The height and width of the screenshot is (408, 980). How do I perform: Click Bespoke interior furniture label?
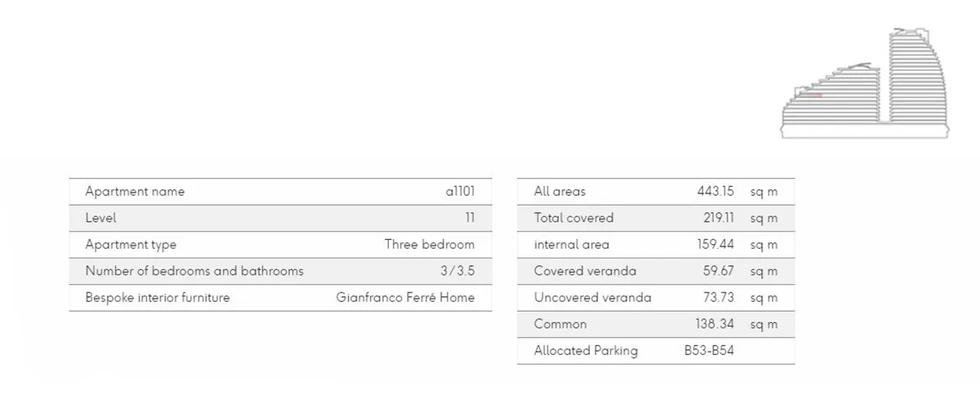(158, 298)
